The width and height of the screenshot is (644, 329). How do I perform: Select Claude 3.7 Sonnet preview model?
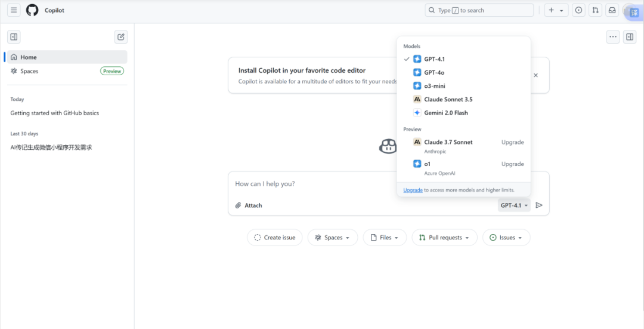click(464, 146)
